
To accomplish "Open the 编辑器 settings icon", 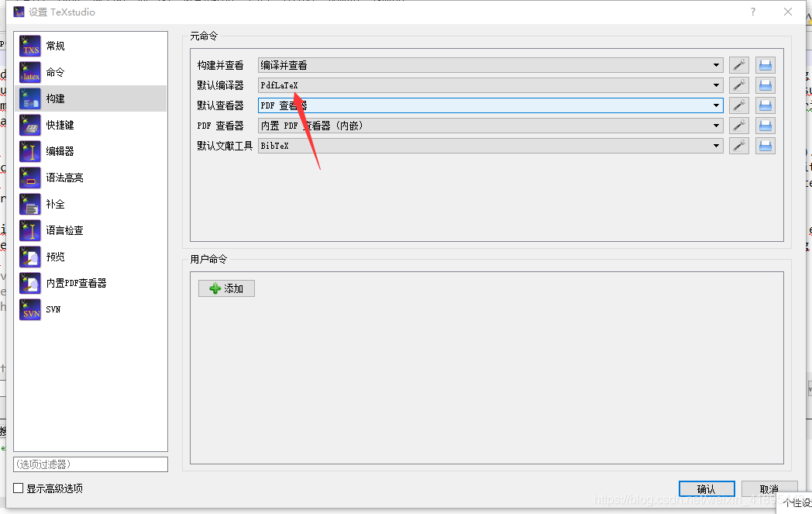I will pyautogui.click(x=30, y=151).
